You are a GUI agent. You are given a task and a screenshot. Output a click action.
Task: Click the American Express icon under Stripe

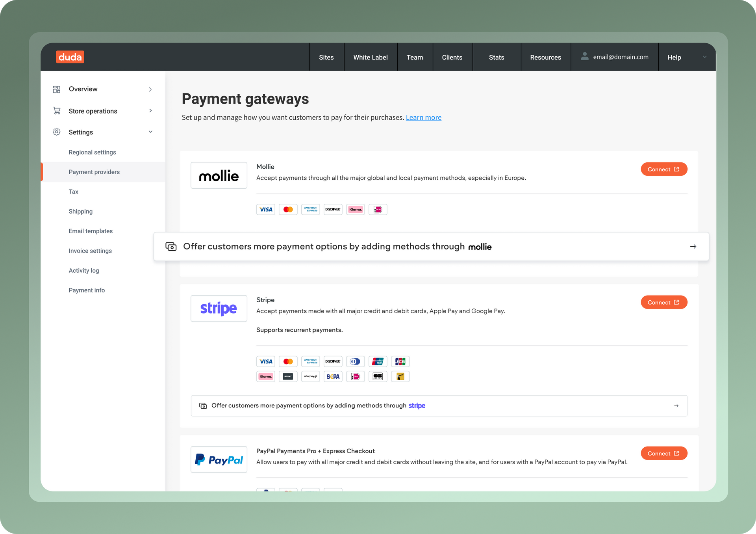pyautogui.click(x=311, y=361)
